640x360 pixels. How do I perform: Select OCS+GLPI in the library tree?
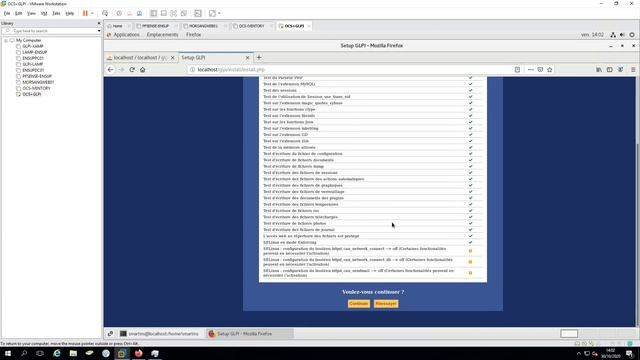pyautogui.click(x=32, y=94)
